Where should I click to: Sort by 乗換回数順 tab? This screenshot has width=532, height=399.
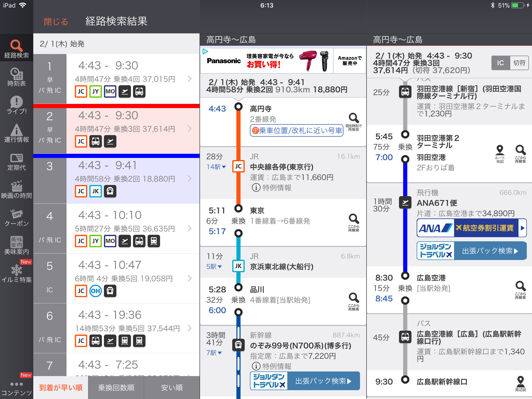pyautogui.click(x=116, y=388)
